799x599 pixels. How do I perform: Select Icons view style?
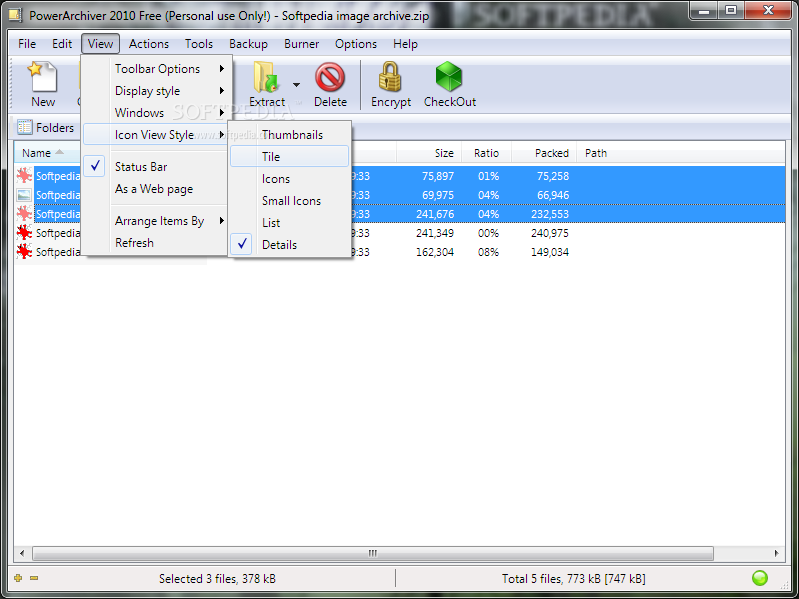tap(289, 179)
